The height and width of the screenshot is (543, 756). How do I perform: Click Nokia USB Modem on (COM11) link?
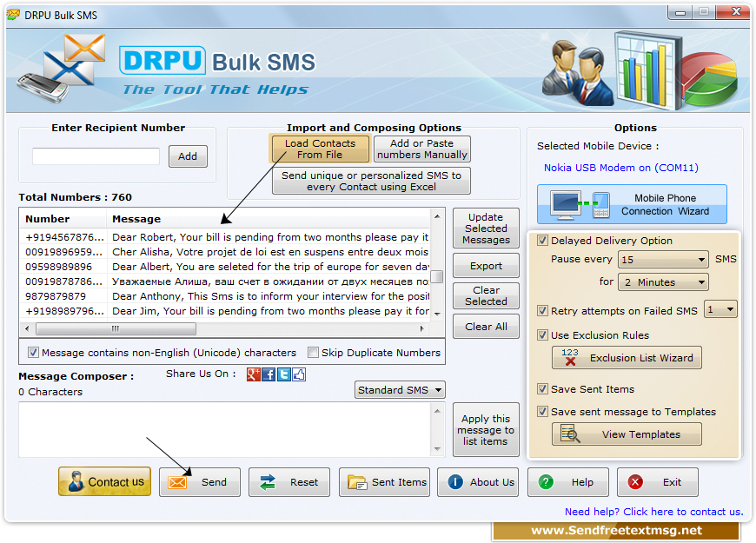pos(621,168)
